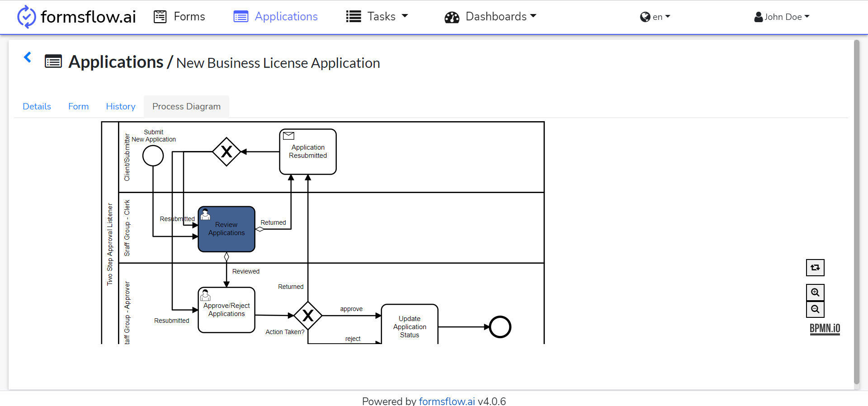Click the Dashboards gauge icon
This screenshot has height=406, width=868.
click(452, 17)
